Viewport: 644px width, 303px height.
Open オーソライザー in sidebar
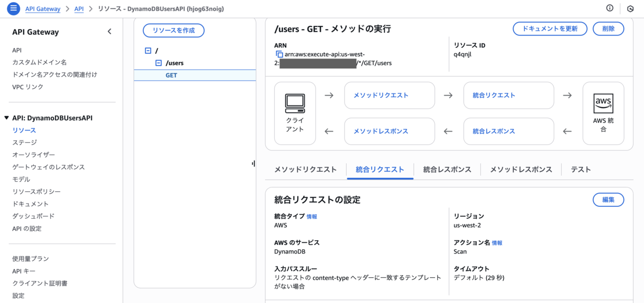coord(34,155)
